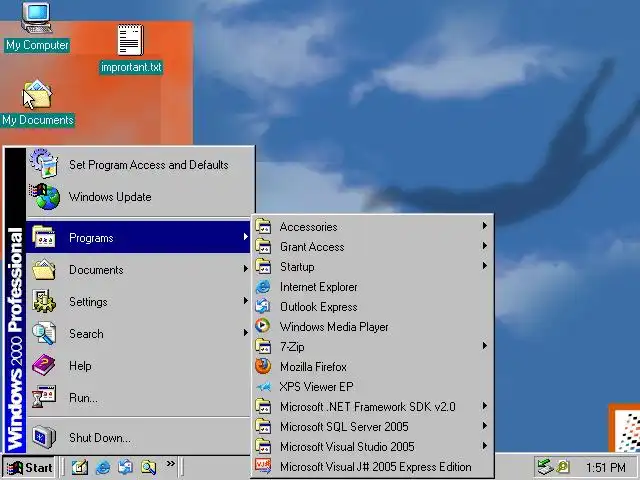The height and width of the screenshot is (480, 640).
Task: Open the My Documents desktop folder icon
Action: click(37, 94)
